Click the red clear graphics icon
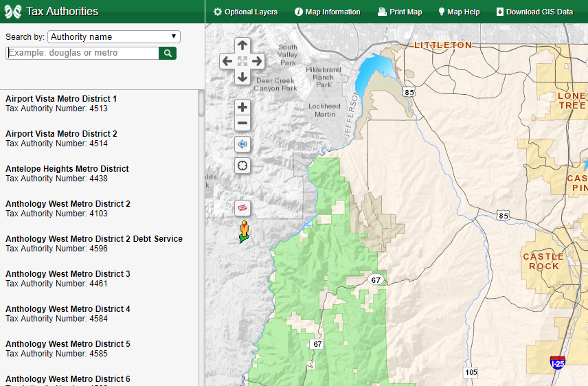 (242, 207)
